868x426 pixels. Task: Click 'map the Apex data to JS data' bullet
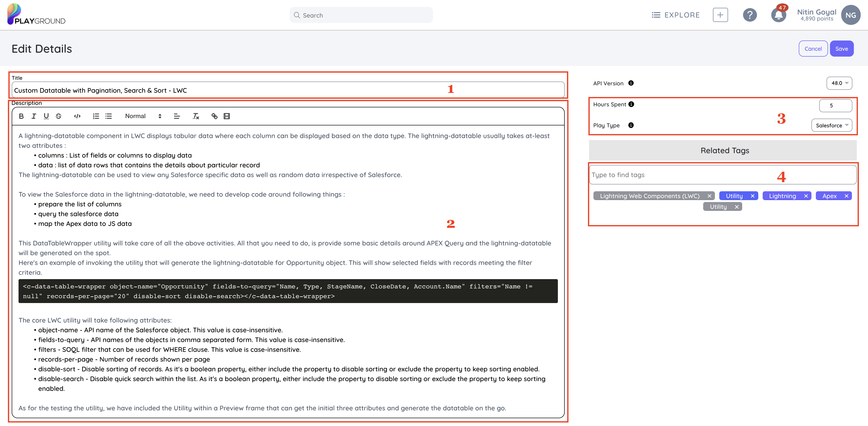(x=85, y=224)
